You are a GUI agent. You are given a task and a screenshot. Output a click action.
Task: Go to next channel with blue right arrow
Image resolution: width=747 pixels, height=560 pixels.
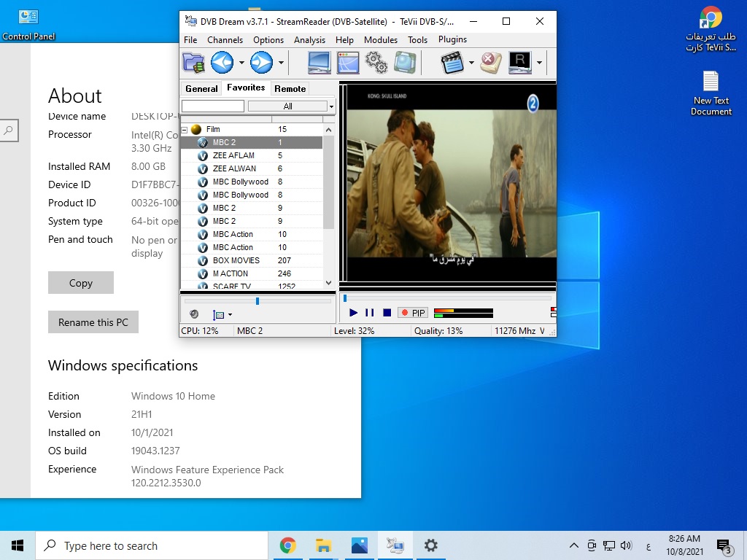coord(262,63)
